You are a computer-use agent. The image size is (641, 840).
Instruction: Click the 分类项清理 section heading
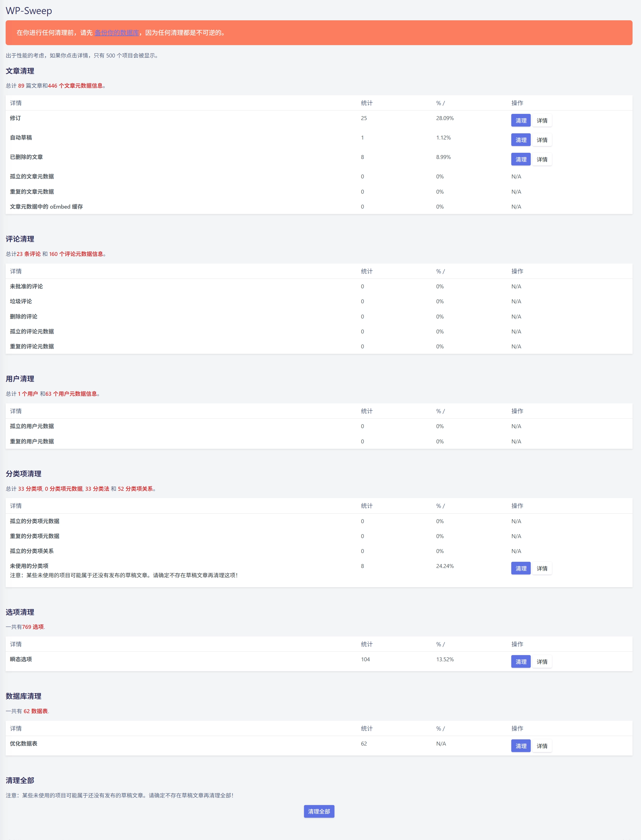23,474
